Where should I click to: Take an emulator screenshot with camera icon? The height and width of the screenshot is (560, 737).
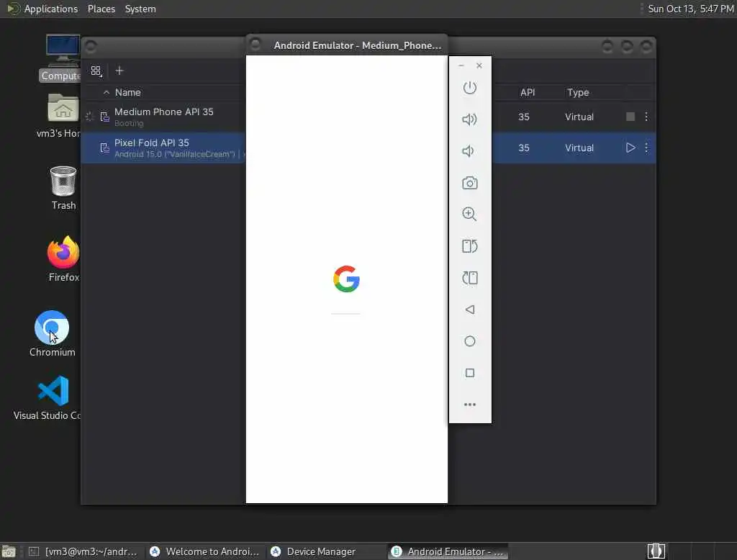click(x=469, y=183)
